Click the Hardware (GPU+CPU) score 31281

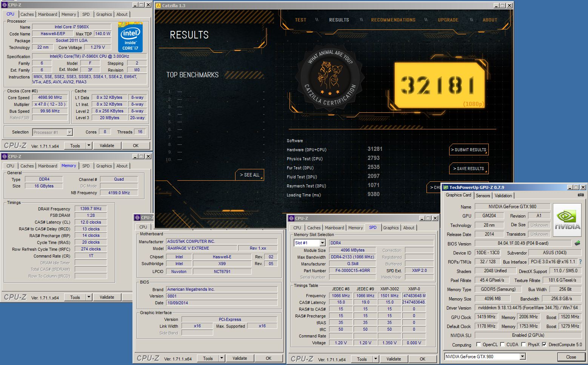click(375, 149)
